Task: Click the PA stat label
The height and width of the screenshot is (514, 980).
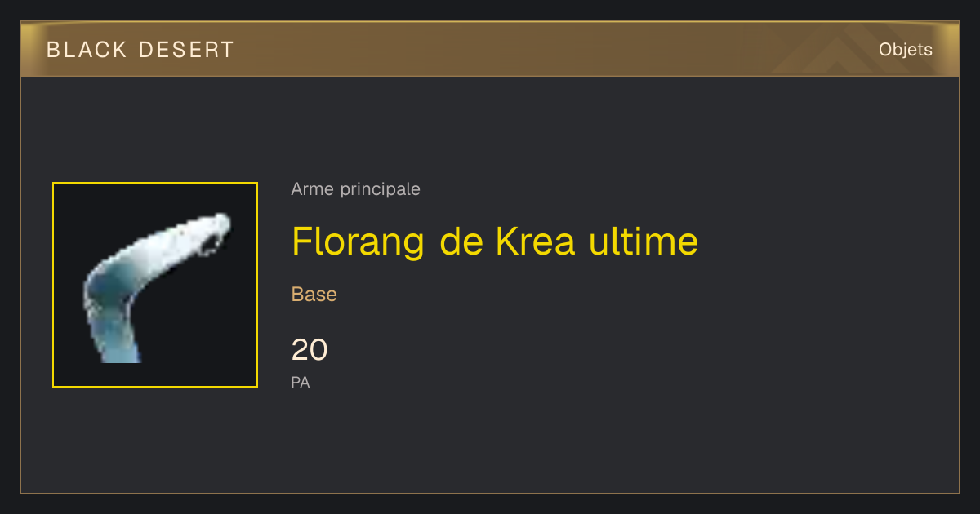Action: coord(301,382)
